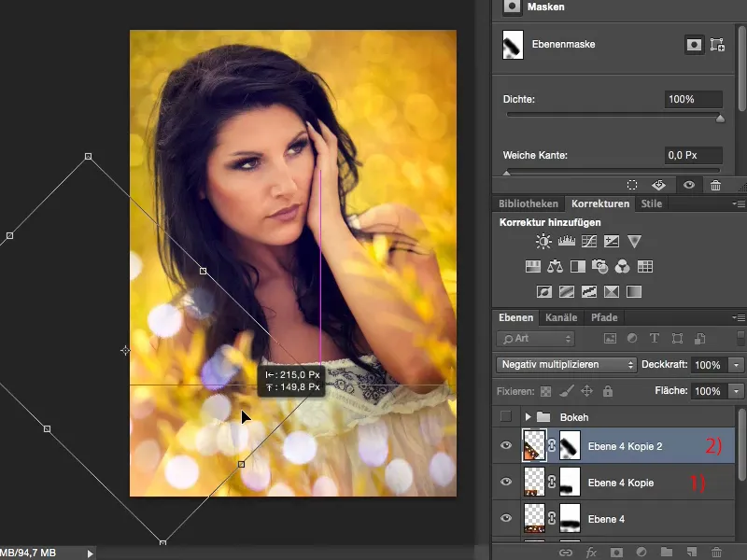Toggle visibility of Ebene 4 layer
The height and width of the screenshot is (560, 747).
click(506, 518)
